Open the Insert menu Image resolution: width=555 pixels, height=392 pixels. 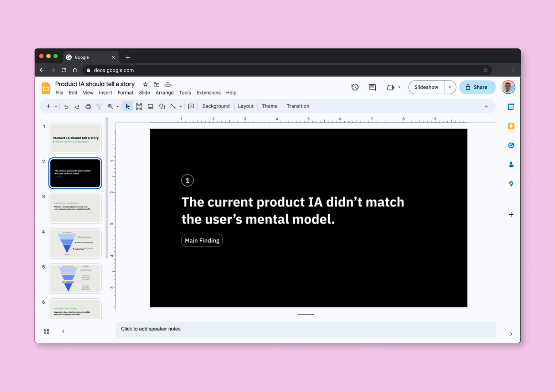106,93
